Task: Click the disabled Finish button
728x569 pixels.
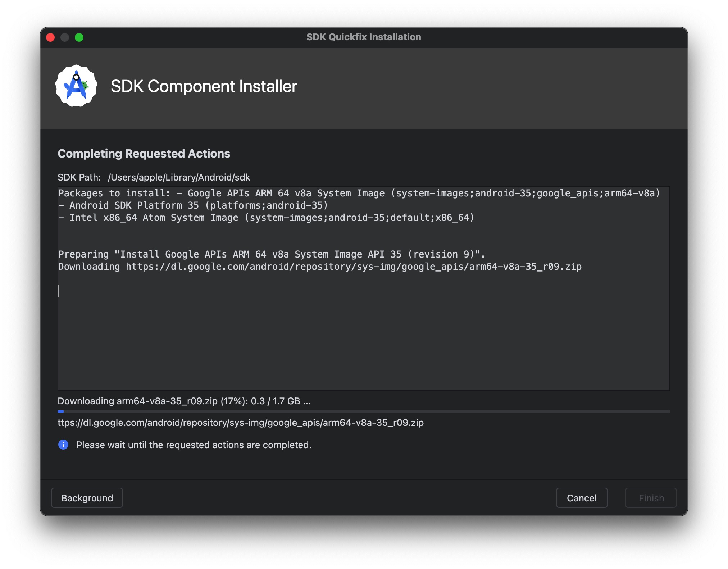Action: pos(651,498)
